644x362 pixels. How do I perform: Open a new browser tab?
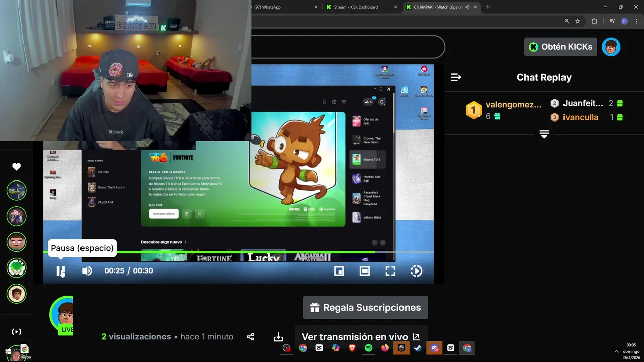click(488, 7)
